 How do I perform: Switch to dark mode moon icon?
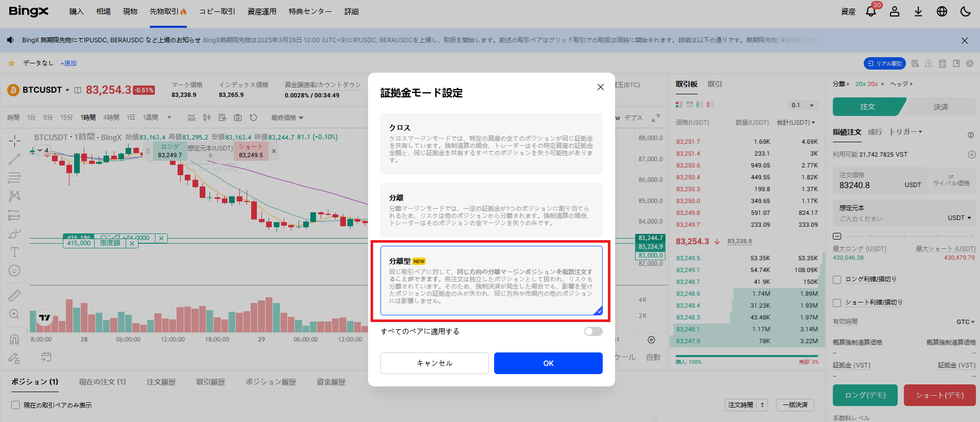click(966, 11)
